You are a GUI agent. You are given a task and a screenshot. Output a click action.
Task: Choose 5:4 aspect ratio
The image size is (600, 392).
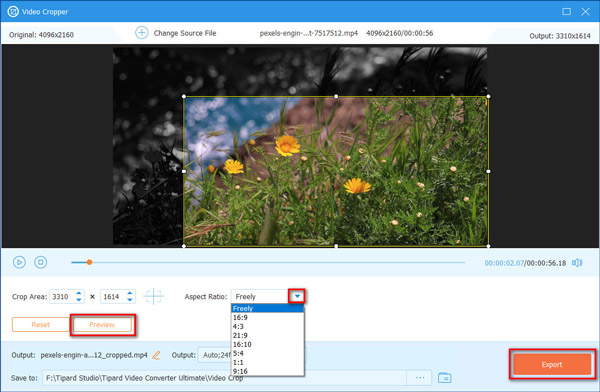[267, 353]
